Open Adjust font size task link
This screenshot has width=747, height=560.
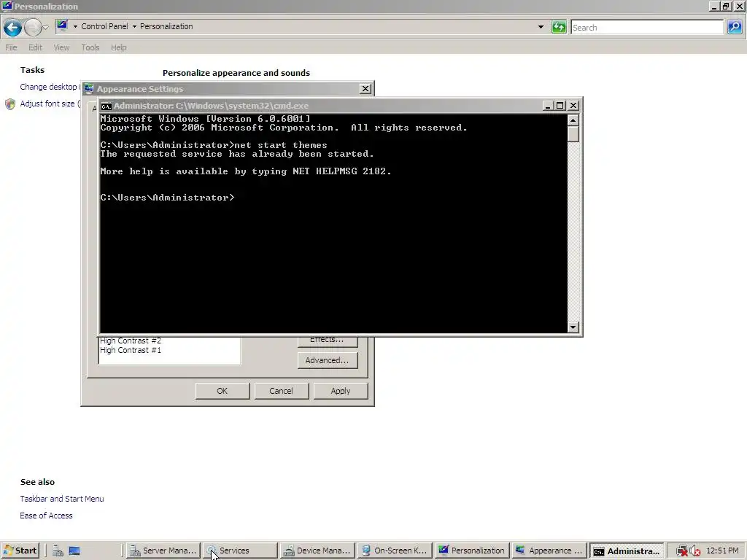coord(50,104)
